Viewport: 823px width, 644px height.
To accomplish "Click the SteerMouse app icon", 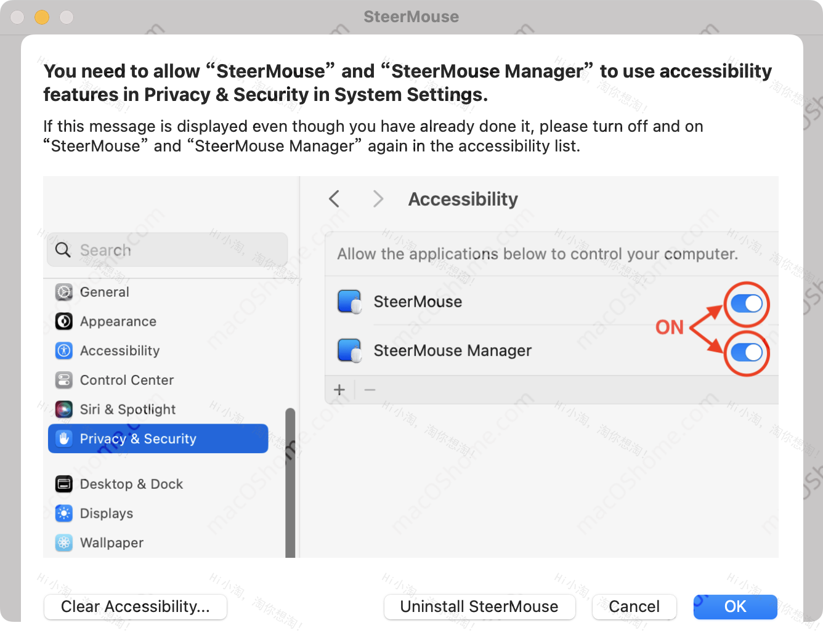I will coord(349,302).
